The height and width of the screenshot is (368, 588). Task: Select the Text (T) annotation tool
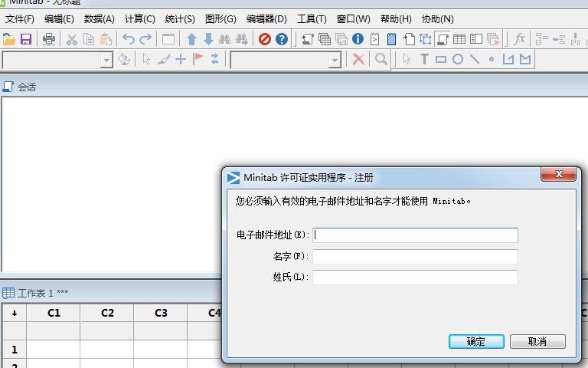coord(424,59)
